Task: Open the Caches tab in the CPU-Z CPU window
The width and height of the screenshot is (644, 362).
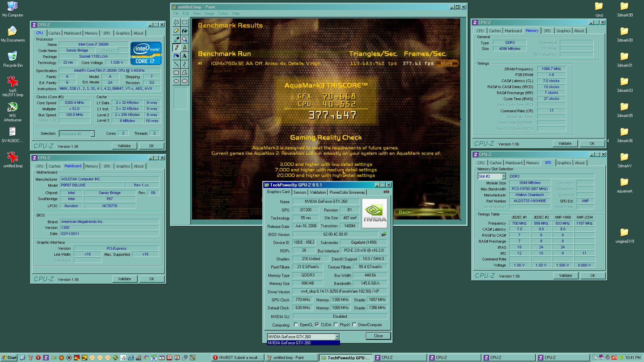Action: point(54,33)
